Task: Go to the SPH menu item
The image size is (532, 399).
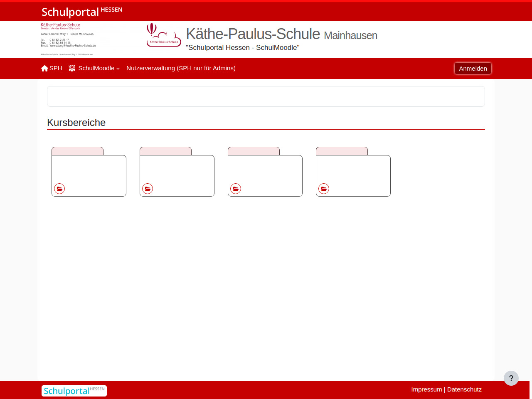Action: pos(56,68)
